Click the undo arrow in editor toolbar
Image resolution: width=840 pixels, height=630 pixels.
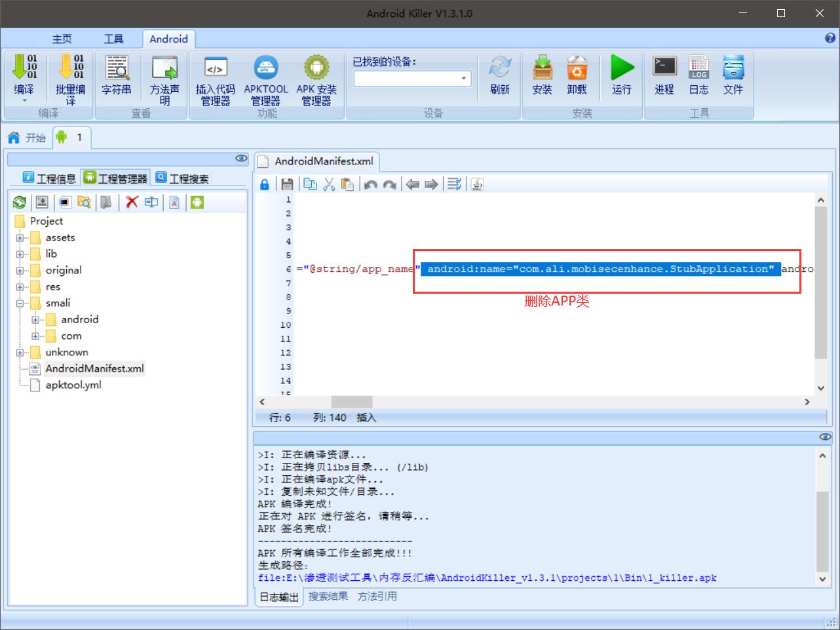click(371, 185)
